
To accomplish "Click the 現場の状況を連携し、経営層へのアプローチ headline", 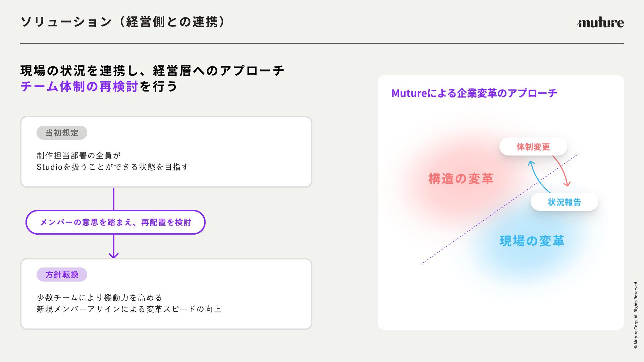I will 152,71.
